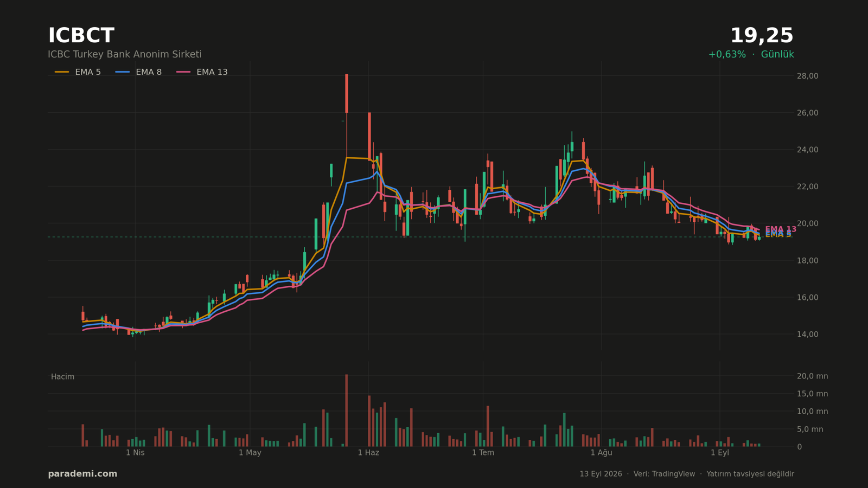Click the 10,0 mn volume axis label

click(812, 412)
